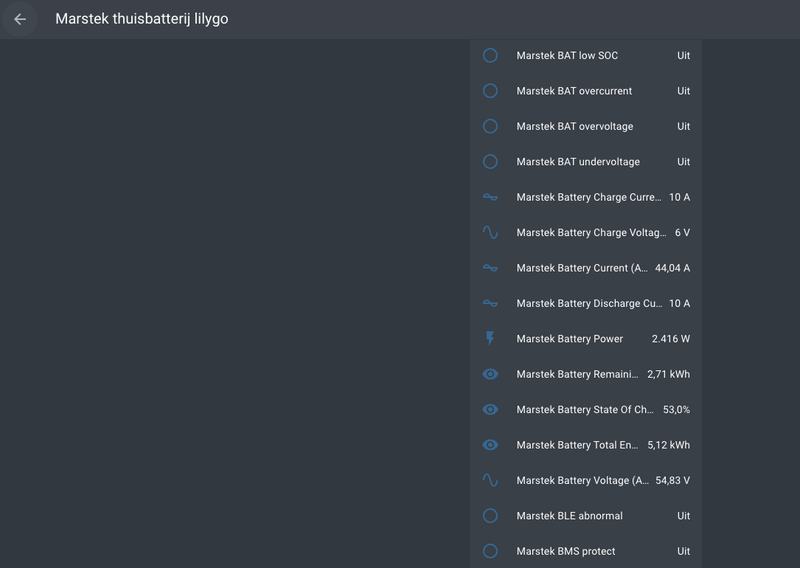Click the 53,0% state of charge value
The height and width of the screenshot is (568, 800).
(677, 410)
